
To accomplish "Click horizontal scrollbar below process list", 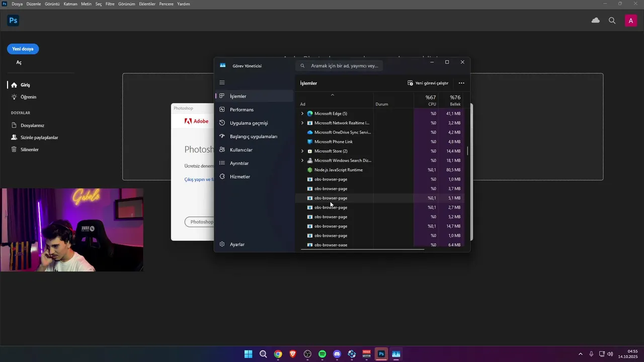I will tap(362, 249).
